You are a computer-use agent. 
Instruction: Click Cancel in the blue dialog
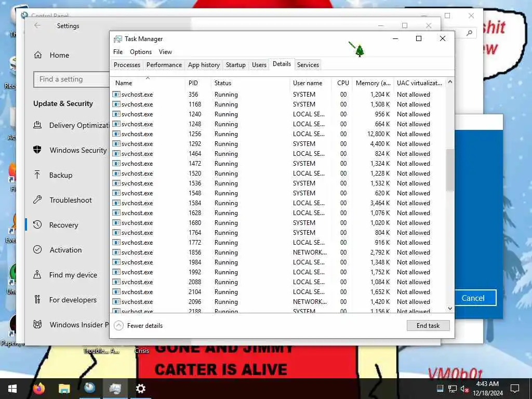click(473, 298)
